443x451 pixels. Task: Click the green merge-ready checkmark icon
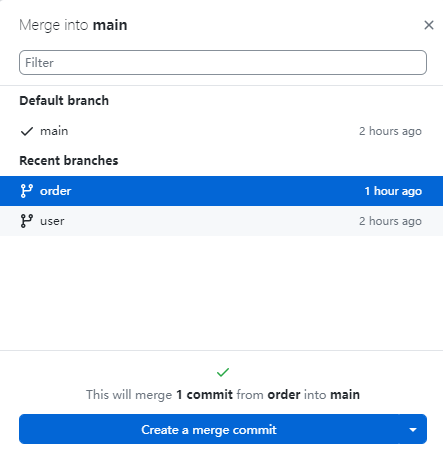click(223, 372)
